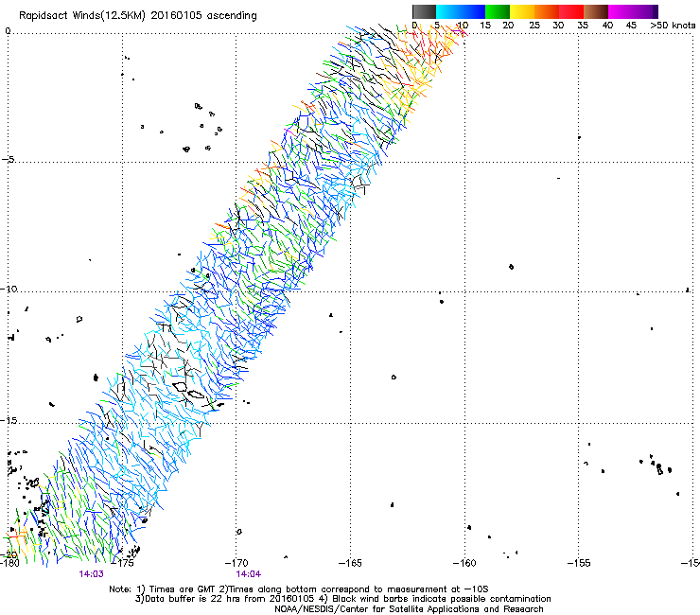
Task: Click the '-155' longitude axis label
Action: point(579,563)
